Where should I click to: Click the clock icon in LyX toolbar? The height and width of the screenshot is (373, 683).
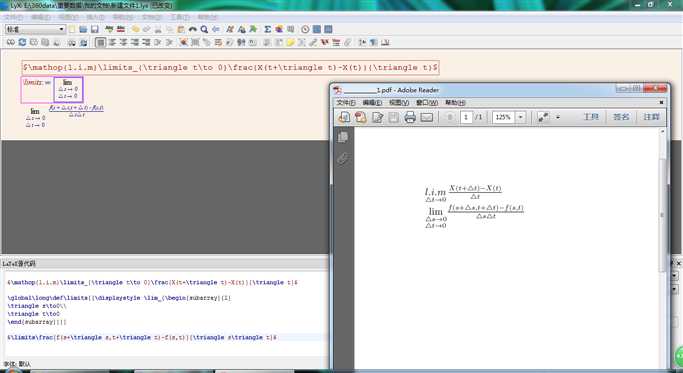[305, 29]
